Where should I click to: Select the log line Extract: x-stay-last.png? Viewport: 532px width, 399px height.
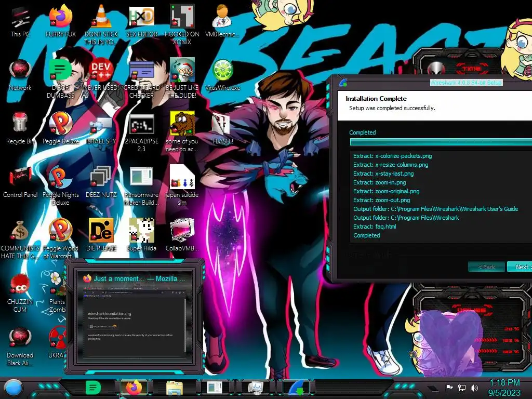pyautogui.click(x=383, y=174)
